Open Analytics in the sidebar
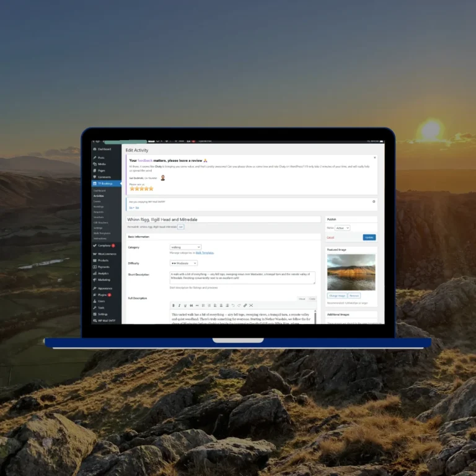This screenshot has width=476, height=476. 106,273
